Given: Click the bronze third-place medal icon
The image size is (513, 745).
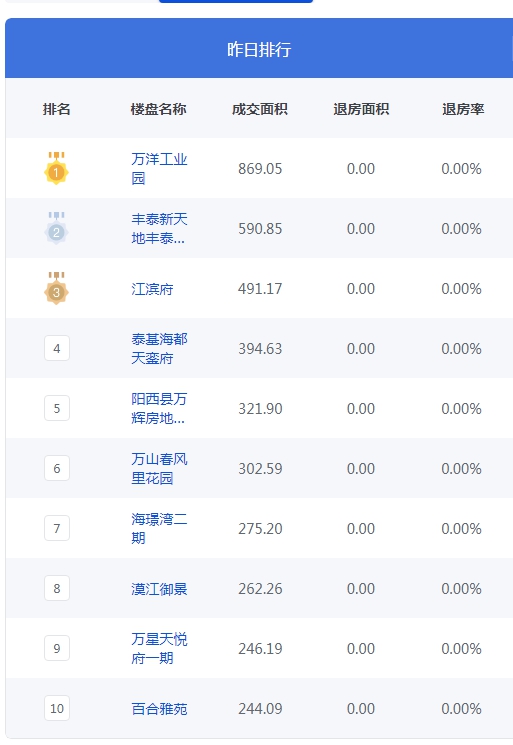Looking at the screenshot, I should pyautogui.click(x=57, y=288).
